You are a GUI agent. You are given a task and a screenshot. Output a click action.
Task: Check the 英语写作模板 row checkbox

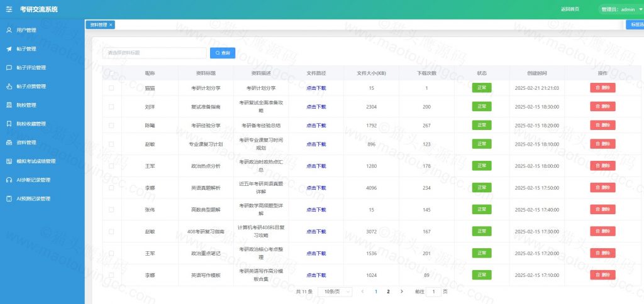111,275
